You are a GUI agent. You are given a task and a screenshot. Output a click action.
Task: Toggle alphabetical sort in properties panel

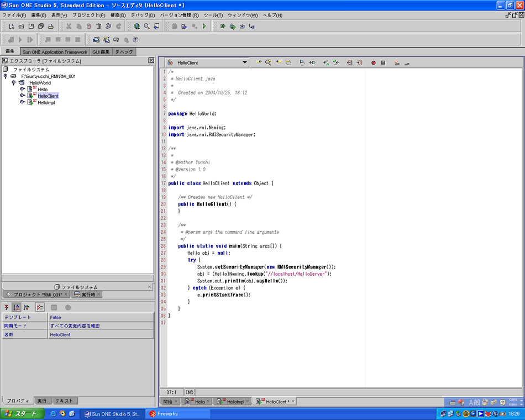point(17,307)
